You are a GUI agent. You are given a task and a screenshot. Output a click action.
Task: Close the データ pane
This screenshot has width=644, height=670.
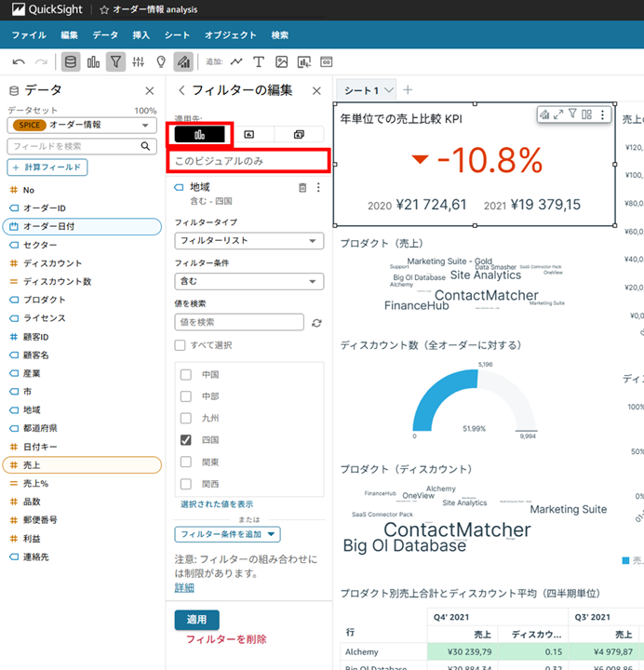[150, 90]
